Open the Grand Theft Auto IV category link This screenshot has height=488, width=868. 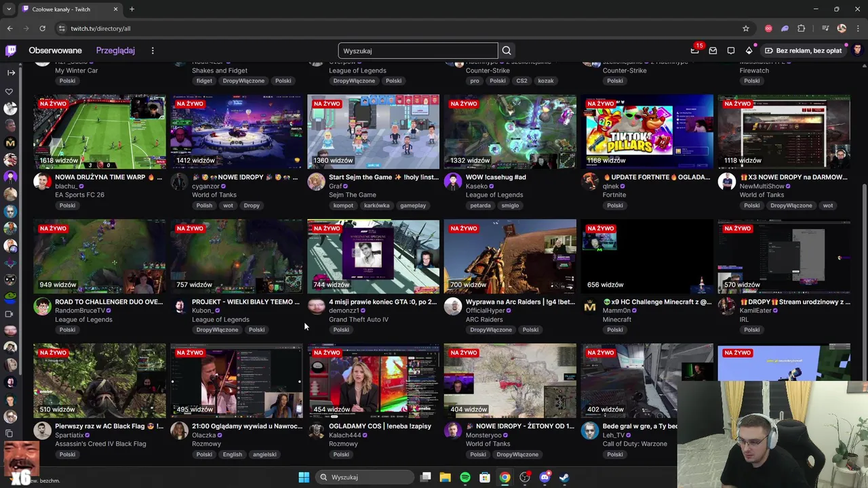coord(359,320)
